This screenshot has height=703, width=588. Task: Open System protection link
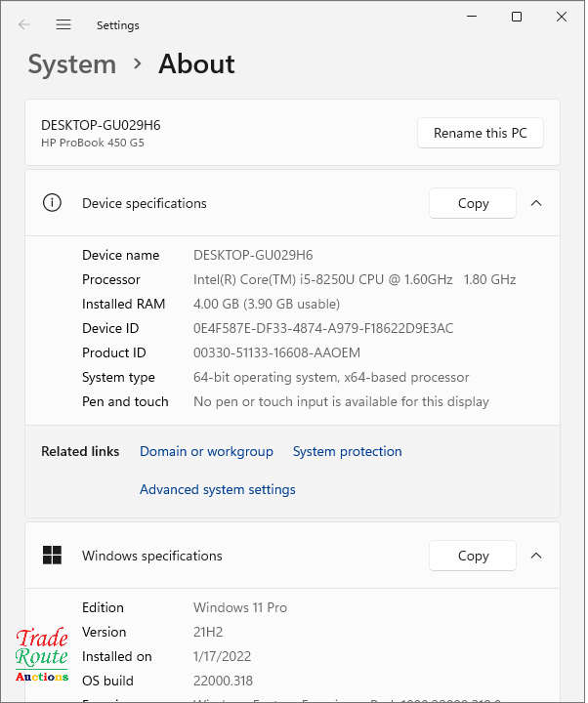coord(347,451)
